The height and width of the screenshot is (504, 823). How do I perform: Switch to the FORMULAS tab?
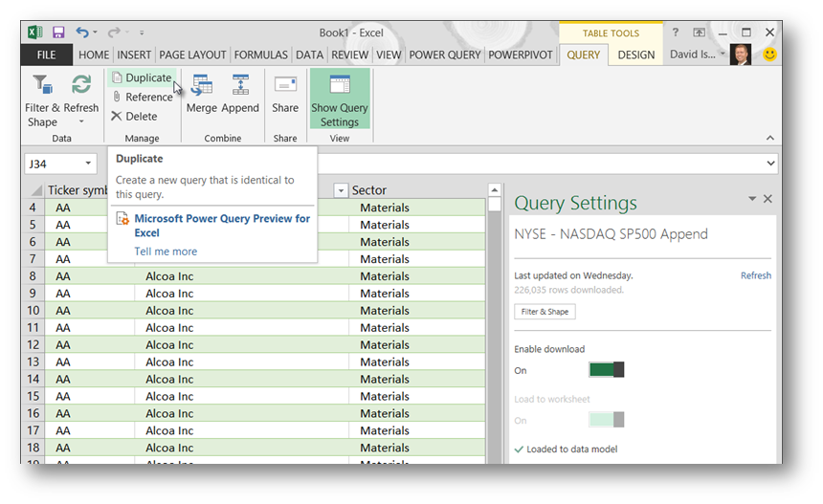pos(261,55)
